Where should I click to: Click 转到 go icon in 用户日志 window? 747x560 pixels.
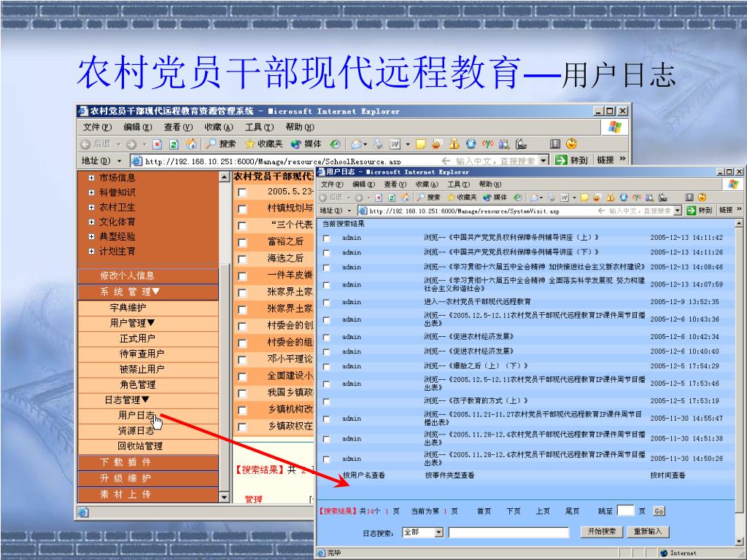point(692,211)
